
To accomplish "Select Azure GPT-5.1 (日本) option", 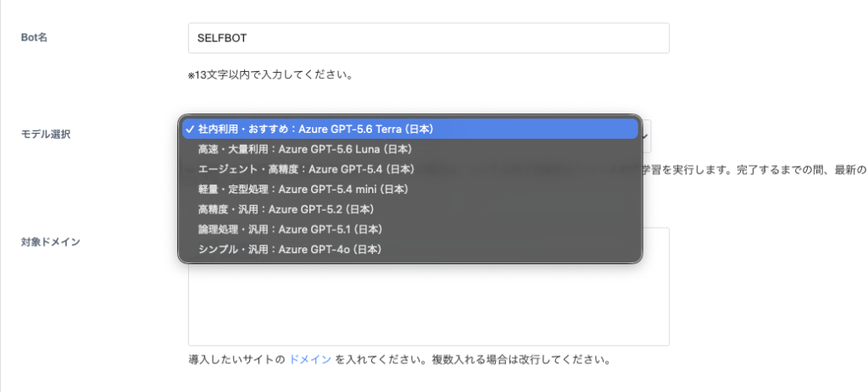I will pyautogui.click(x=410, y=229).
